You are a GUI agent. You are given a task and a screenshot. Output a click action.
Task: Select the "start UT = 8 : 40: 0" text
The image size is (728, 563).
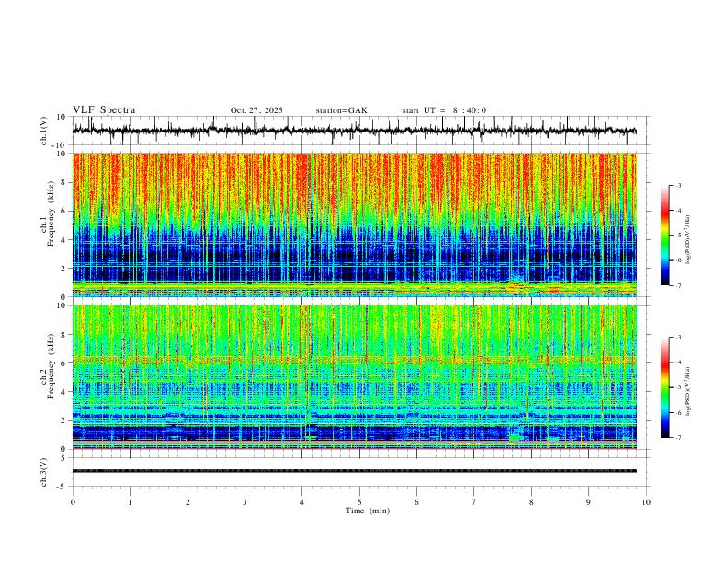point(444,110)
